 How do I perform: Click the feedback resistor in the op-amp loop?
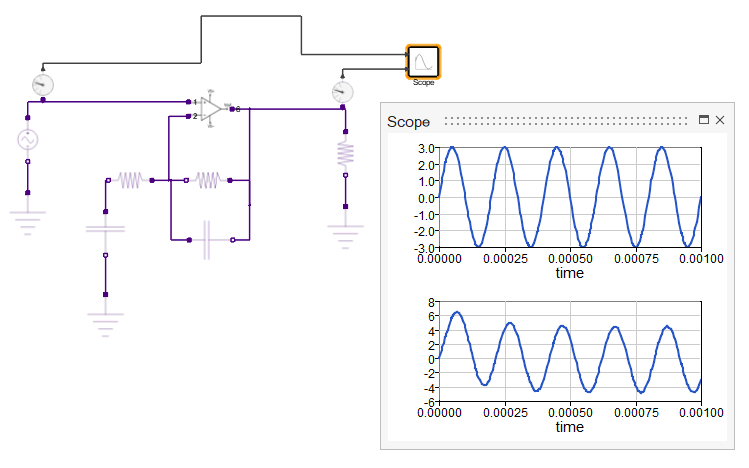point(207,180)
